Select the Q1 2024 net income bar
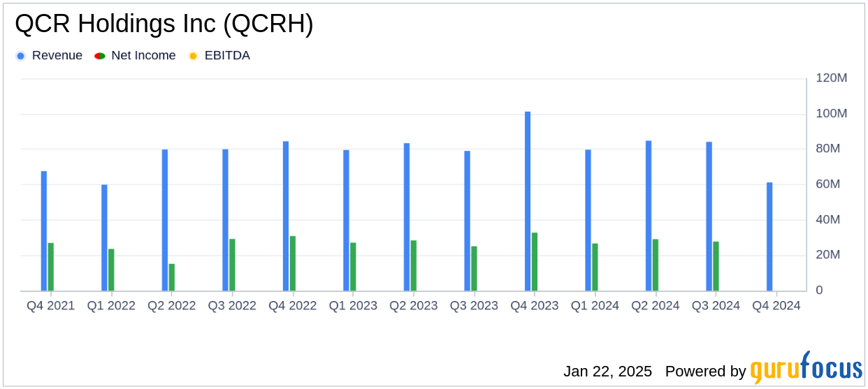The image size is (868, 389). (595, 267)
